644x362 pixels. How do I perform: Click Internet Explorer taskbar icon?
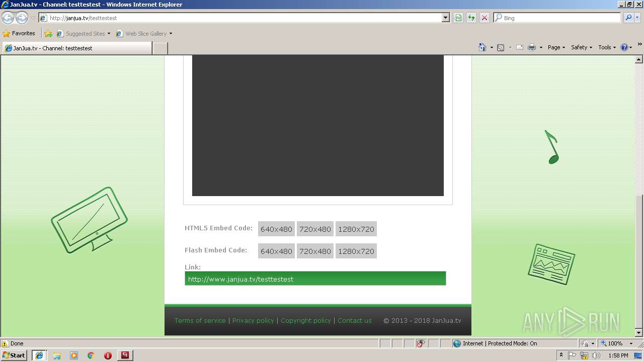pyautogui.click(x=39, y=355)
